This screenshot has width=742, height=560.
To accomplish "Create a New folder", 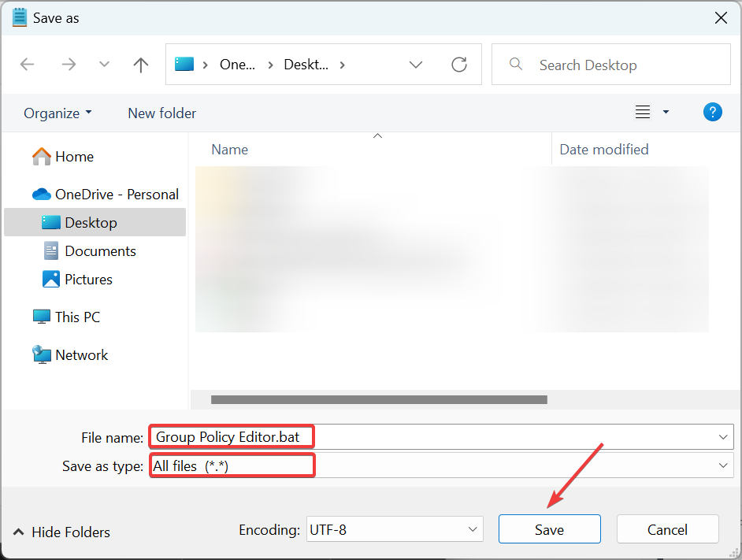I will coord(161,113).
